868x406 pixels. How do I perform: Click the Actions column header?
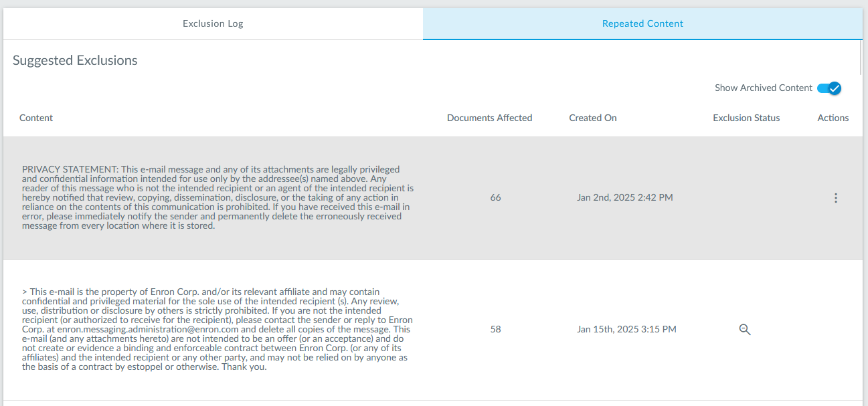pos(833,118)
